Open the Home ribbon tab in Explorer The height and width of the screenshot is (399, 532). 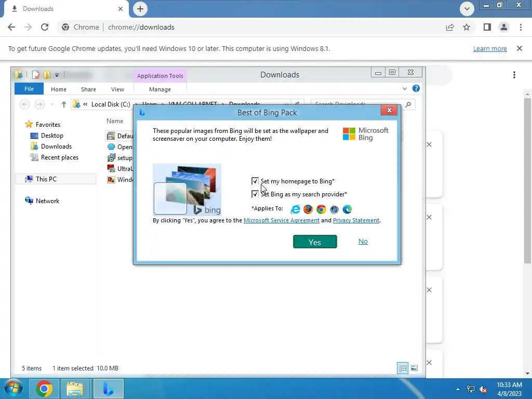58,89
